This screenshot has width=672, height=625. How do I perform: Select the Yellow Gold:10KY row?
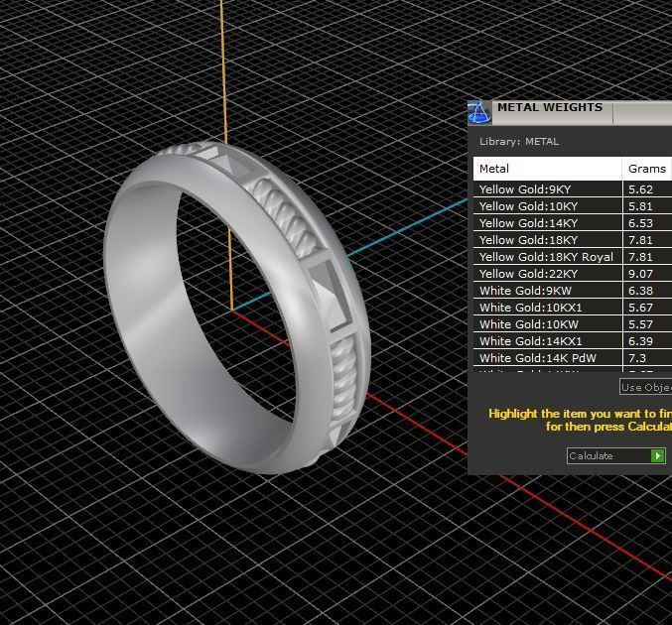pyautogui.click(x=573, y=206)
